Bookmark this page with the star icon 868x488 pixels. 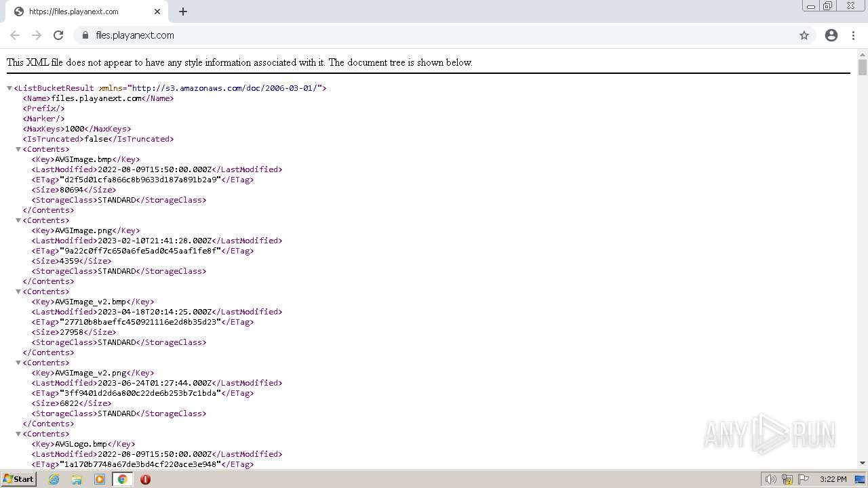(804, 35)
